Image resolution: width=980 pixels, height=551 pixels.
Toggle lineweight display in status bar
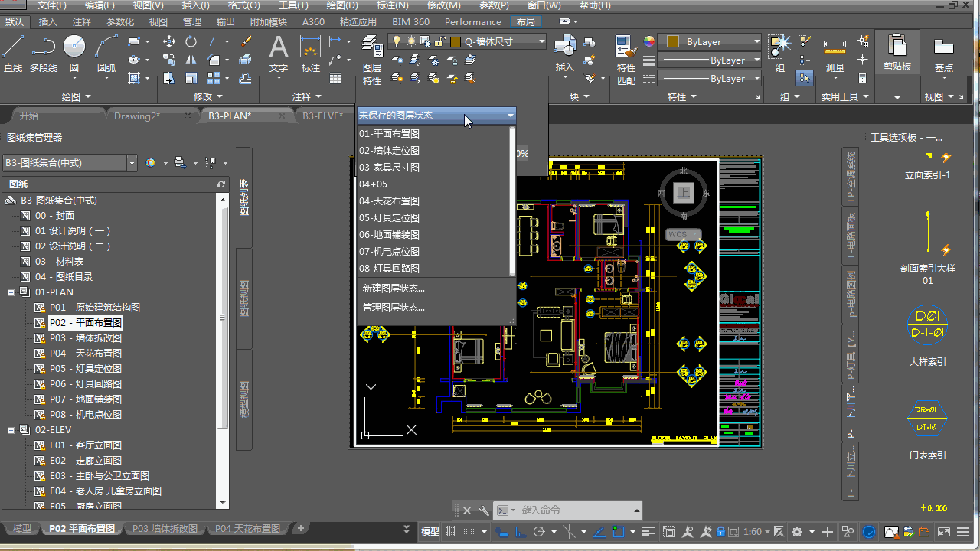[648, 532]
